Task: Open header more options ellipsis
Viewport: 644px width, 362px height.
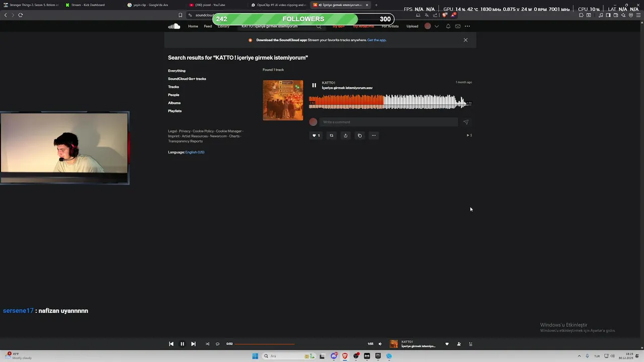Action: (467, 26)
